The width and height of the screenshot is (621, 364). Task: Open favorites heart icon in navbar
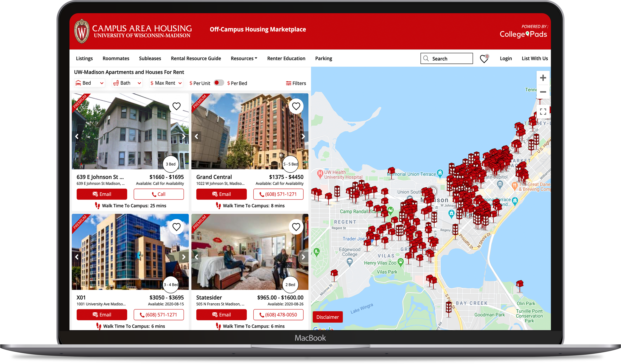tap(484, 59)
